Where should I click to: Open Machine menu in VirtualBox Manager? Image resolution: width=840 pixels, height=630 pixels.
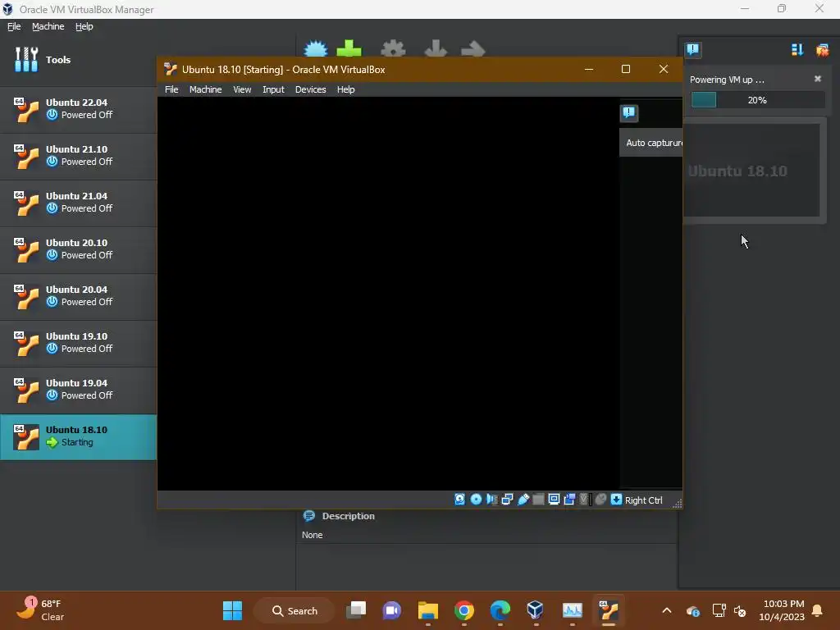pyautogui.click(x=48, y=26)
